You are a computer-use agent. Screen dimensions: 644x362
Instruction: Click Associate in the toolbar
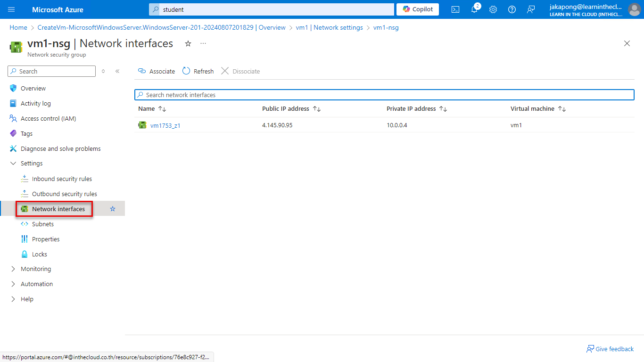157,71
